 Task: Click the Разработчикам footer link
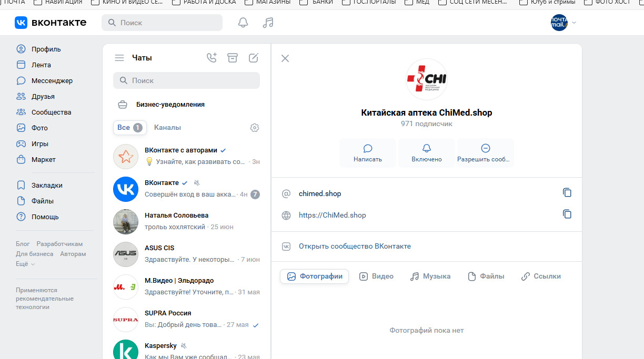[x=59, y=244]
